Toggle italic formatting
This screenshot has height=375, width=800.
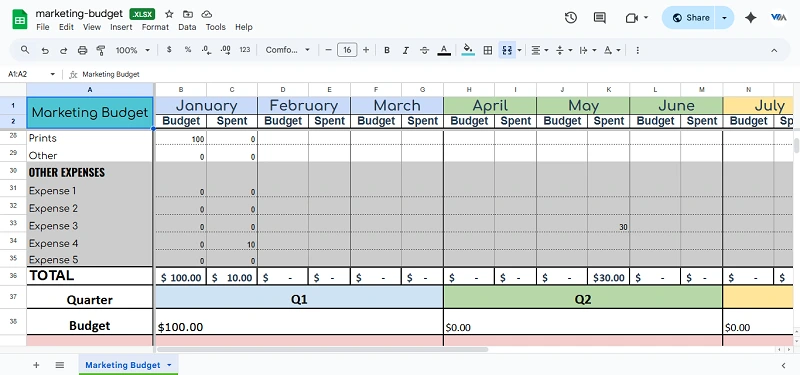pos(406,50)
